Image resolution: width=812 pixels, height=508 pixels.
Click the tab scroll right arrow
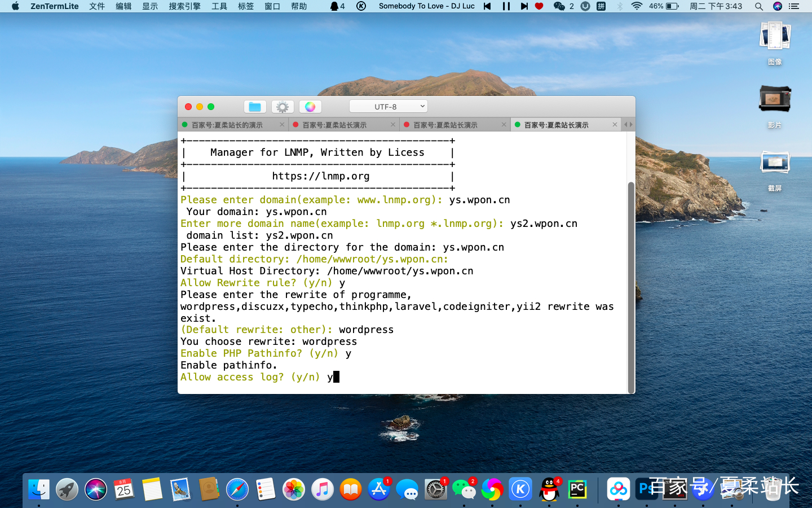click(631, 125)
